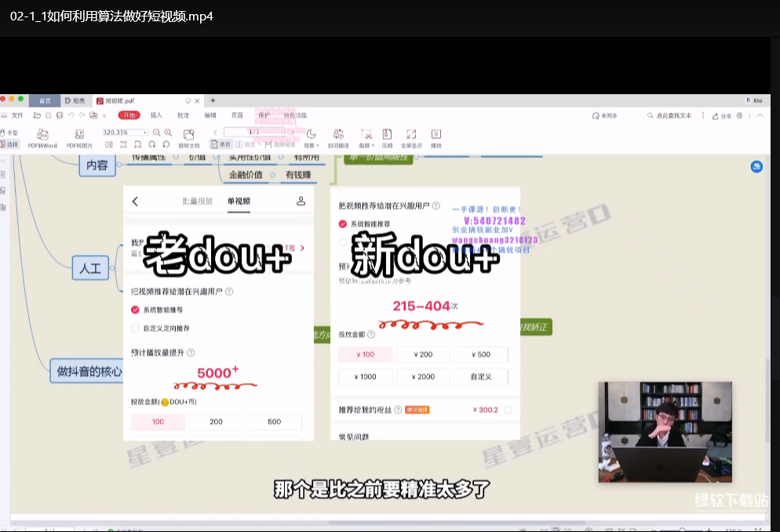Click the user profile icon in dou+ panel
The image size is (780, 532).
[301, 201]
